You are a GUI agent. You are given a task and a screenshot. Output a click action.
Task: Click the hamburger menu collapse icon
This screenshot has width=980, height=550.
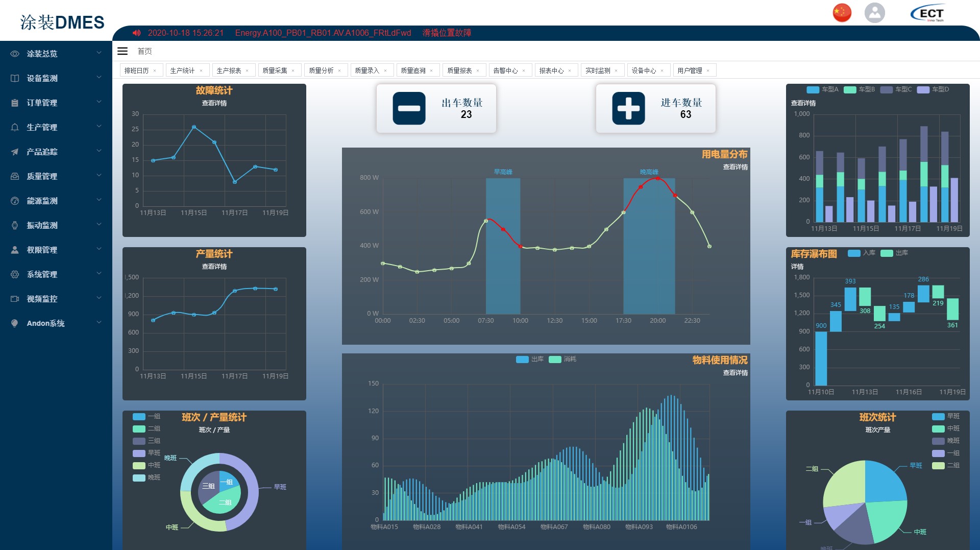click(122, 51)
